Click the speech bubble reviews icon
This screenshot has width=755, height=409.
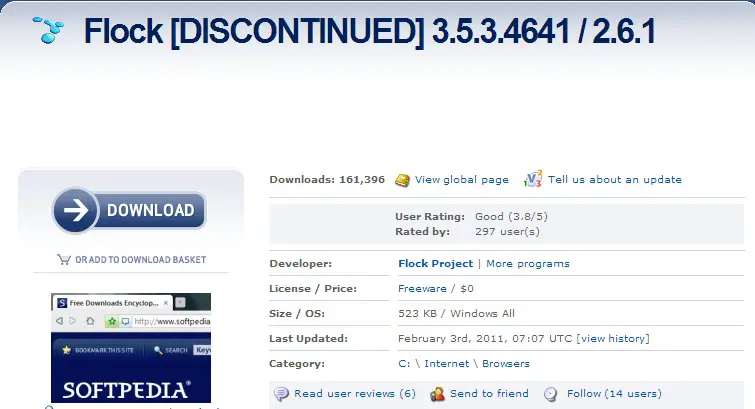click(x=281, y=394)
